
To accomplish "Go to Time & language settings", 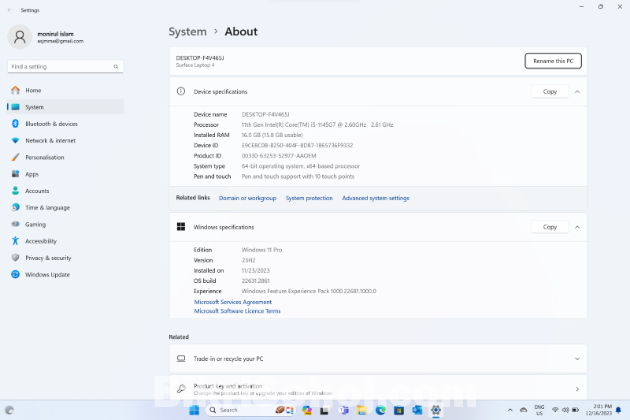I will 65,207.
